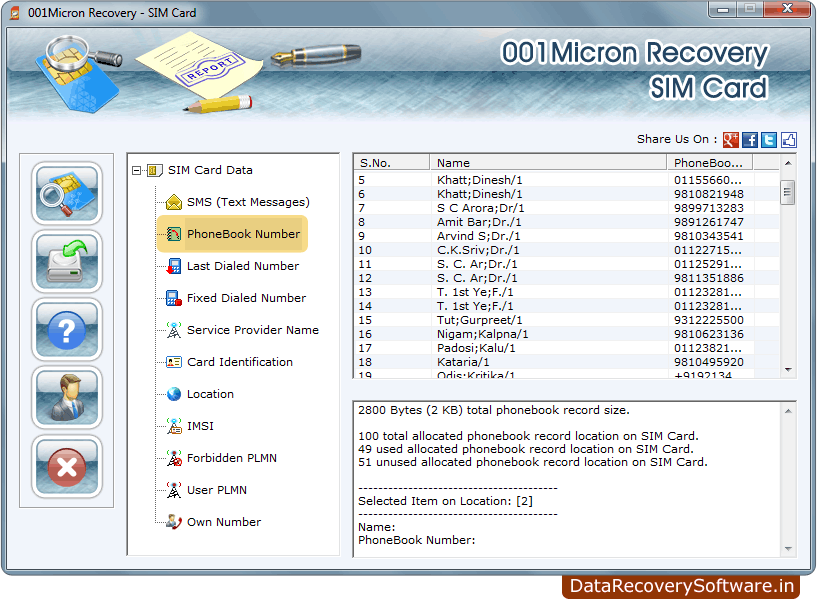Image resolution: width=817 pixels, height=599 pixels.
Task: Open User PLMN tree entry
Action: coord(217,490)
